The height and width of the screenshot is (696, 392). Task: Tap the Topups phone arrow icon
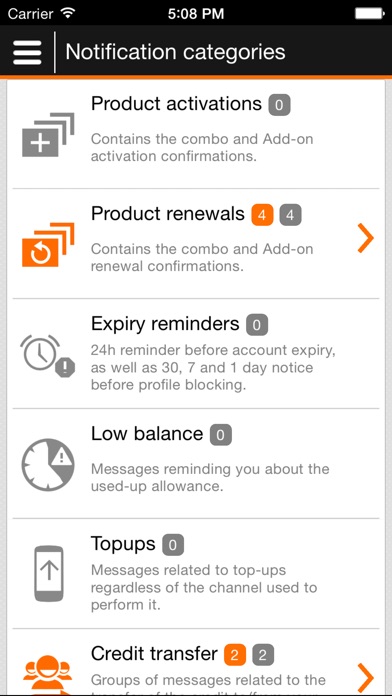tap(49, 574)
